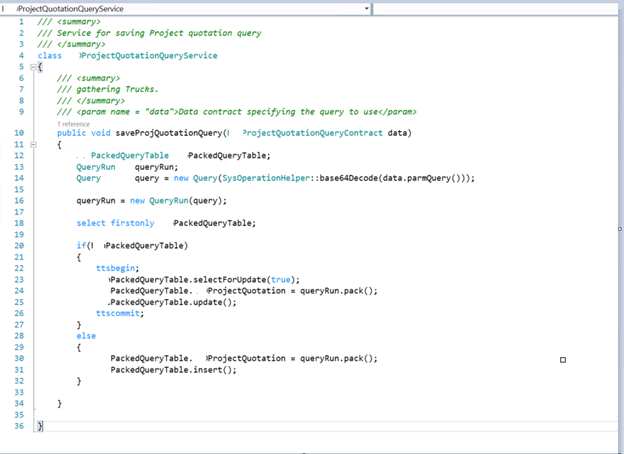
Task: Collapse the method body on line 11
Action: [34, 144]
